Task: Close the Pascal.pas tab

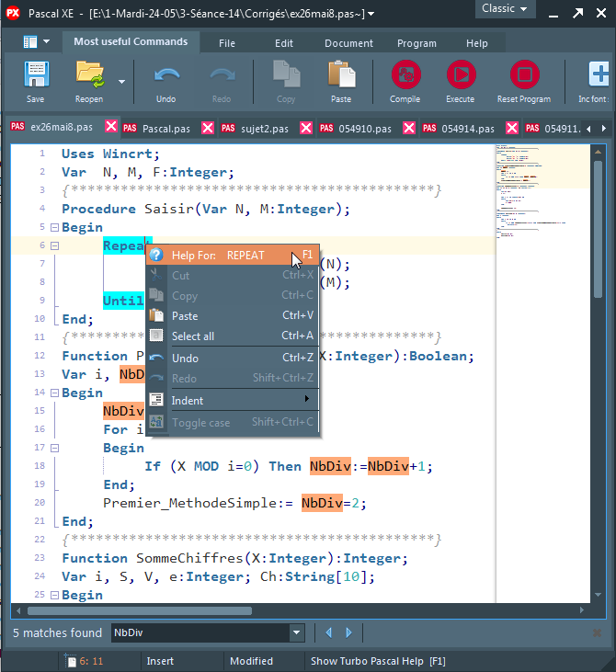Action: point(207,129)
